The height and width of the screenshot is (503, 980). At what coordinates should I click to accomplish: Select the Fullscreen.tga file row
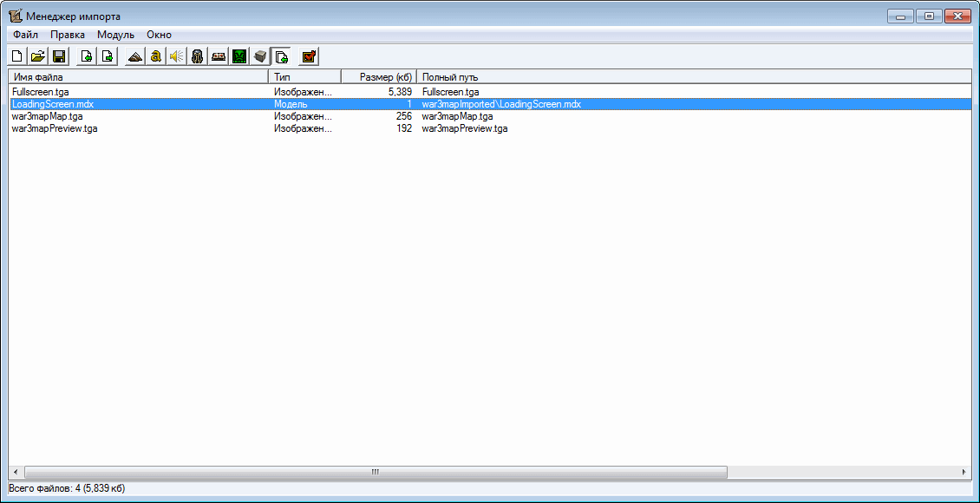click(x=490, y=92)
